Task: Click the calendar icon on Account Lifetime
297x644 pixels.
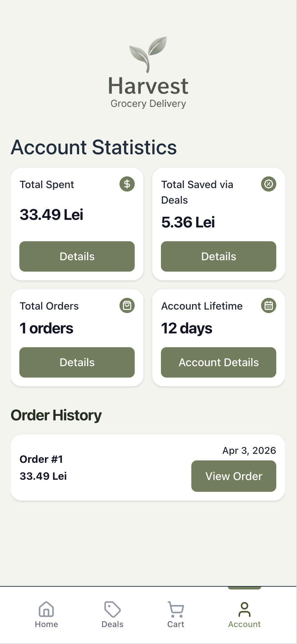Action: (x=269, y=305)
